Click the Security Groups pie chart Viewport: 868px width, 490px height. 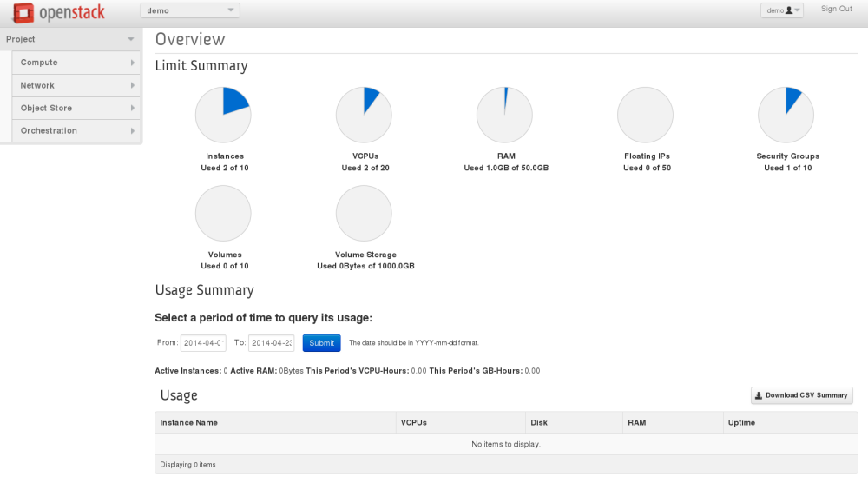coord(786,115)
